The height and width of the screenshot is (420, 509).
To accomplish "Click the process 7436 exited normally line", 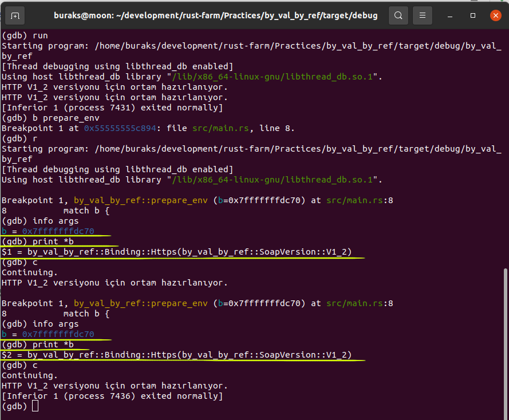I will click(112, 396).
